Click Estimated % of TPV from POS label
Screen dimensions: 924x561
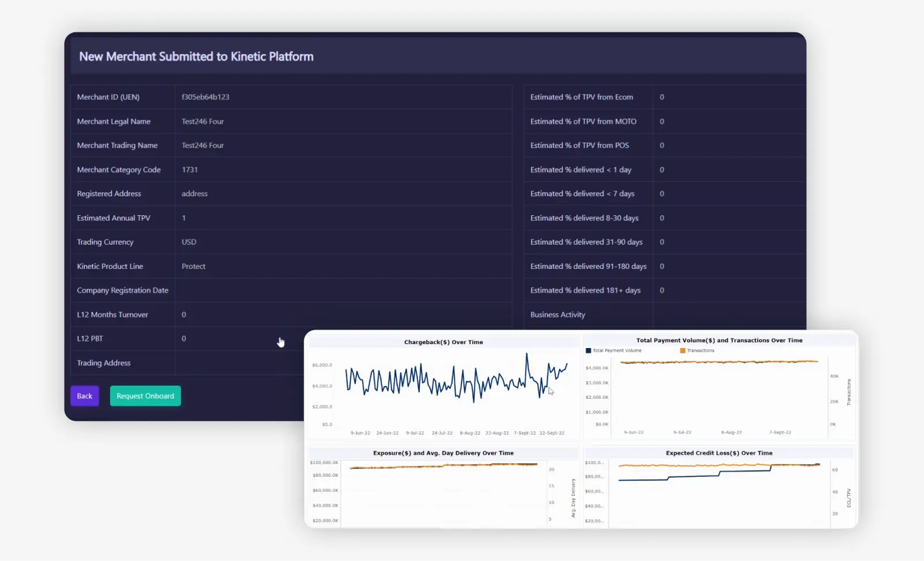(580, 145)
